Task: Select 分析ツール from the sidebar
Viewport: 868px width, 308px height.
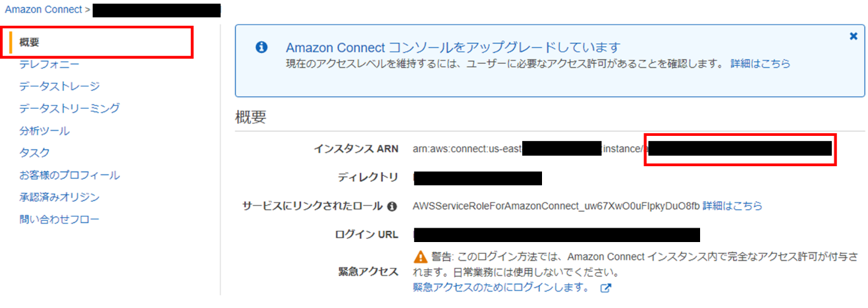Action: pos(44,131)
